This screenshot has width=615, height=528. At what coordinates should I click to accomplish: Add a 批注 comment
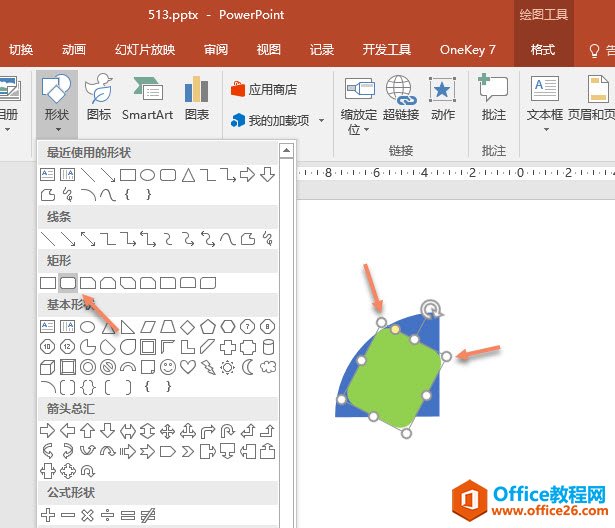(493, 98)
